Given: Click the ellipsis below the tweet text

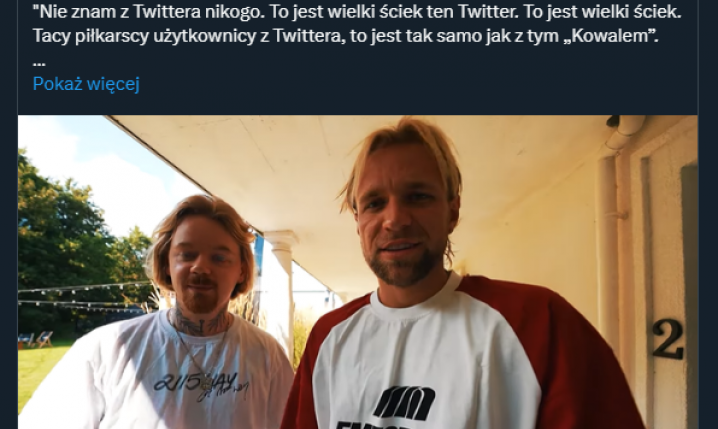Looking at the screenshot, I should pyautogui.click(x=39, y=63).
